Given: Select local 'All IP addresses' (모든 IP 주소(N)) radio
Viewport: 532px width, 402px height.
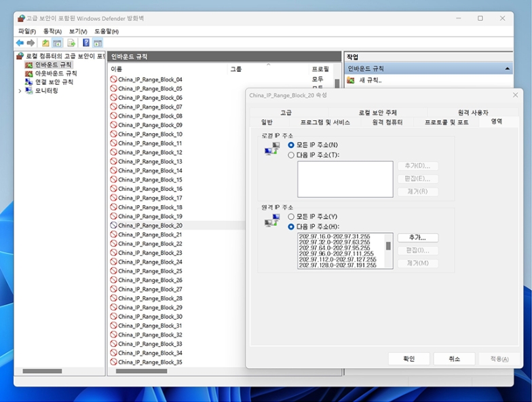Looking at the screenshot, I should point(291,145).
